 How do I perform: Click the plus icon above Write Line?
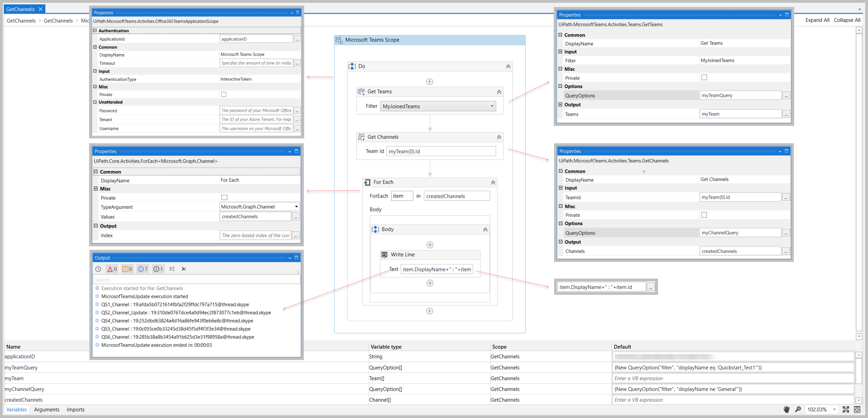430,245
